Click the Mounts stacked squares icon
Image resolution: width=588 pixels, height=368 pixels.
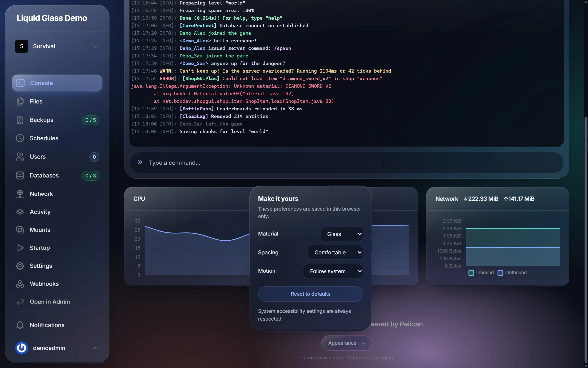pyautogui.click(x=20, y=230)
